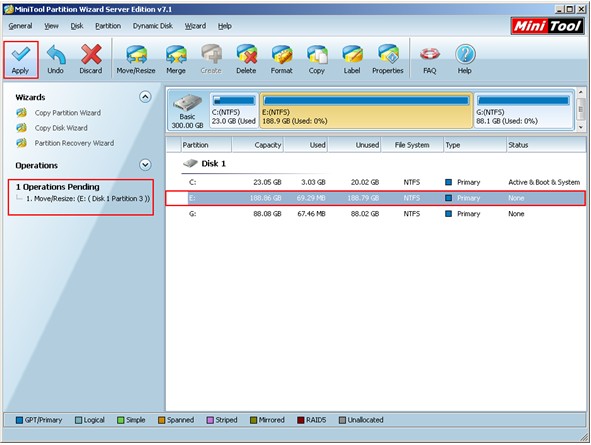The width and height of the screenshot is (591, 445).
Task: Launch Copy Disk Wizard
Action: 61,128
